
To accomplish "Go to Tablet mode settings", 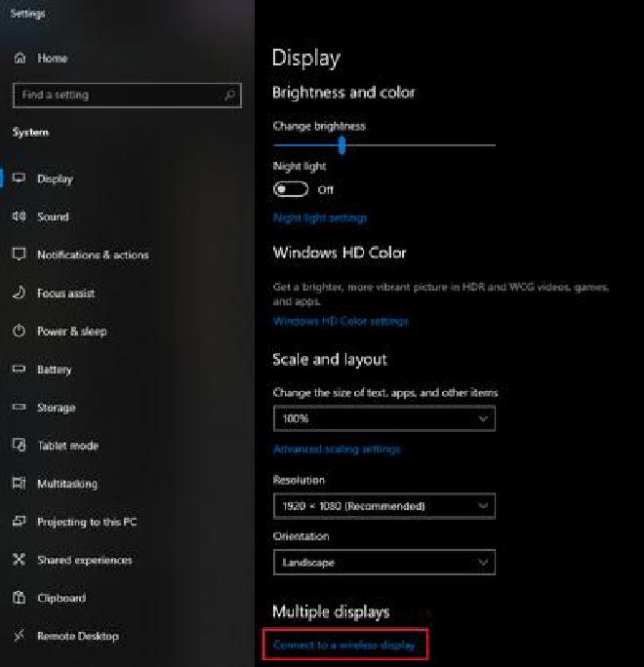I will (x=67, y=446).
